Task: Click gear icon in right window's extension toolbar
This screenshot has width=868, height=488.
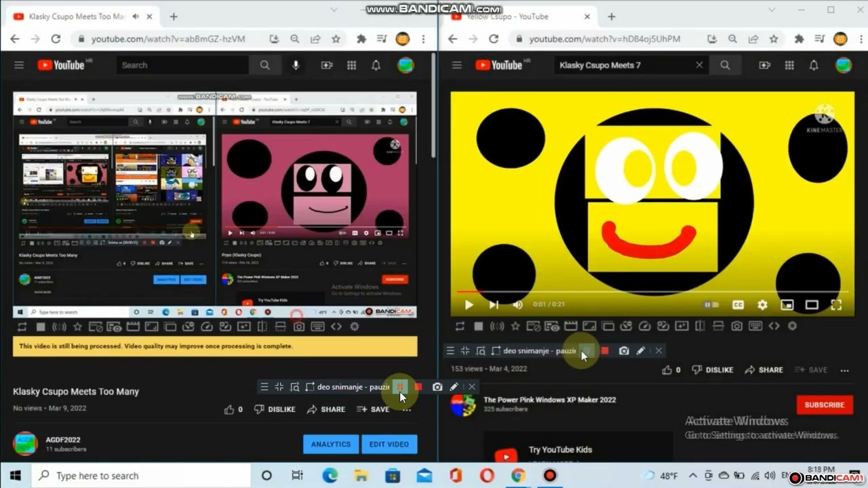Action: tap(791, 326)
